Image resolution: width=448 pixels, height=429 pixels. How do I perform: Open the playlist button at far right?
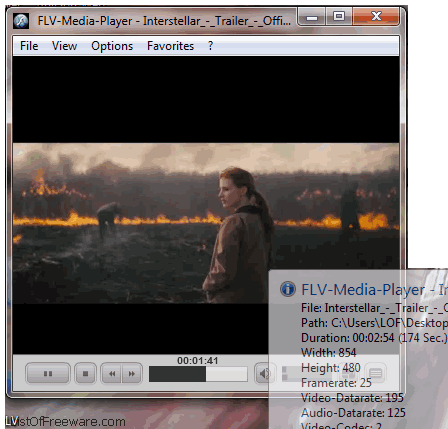click(x=376, y=373)
